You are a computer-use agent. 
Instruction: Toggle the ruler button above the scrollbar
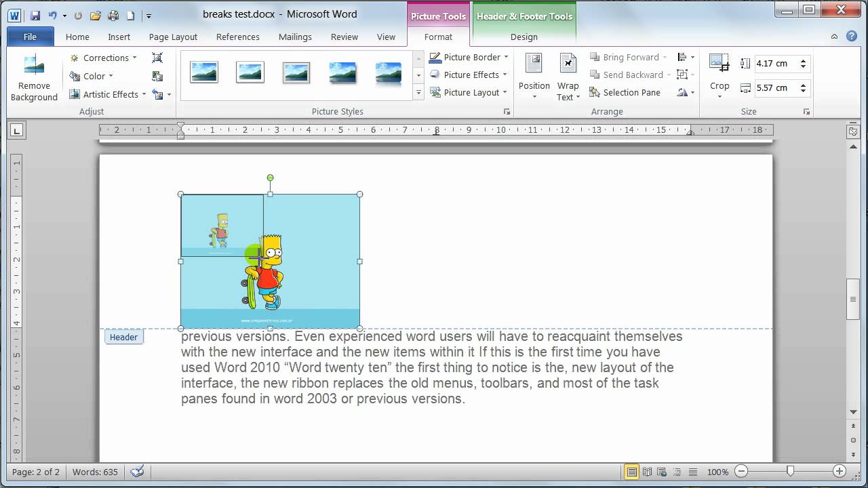[854, 131]
